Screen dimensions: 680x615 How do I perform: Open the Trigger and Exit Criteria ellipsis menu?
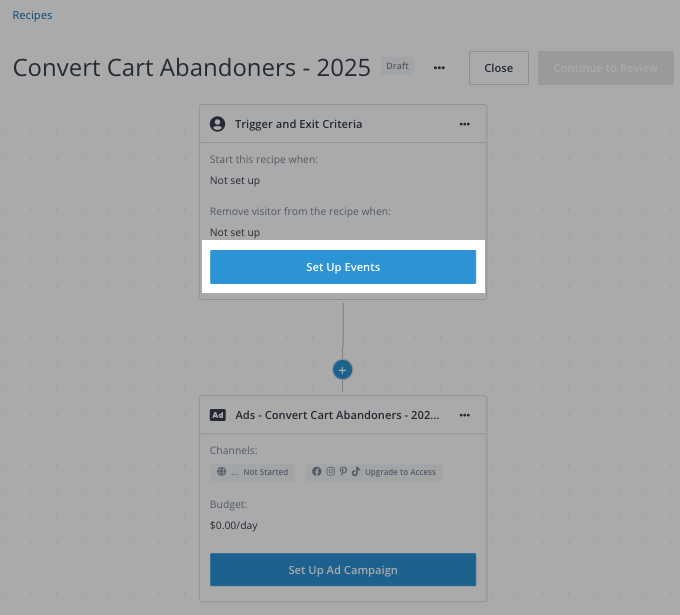coord(464,124)
